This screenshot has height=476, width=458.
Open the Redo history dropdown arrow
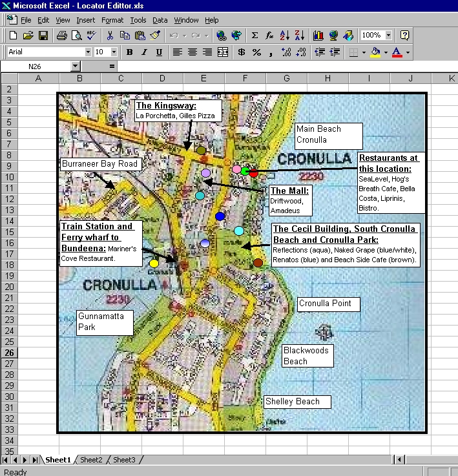click(207, 36)
